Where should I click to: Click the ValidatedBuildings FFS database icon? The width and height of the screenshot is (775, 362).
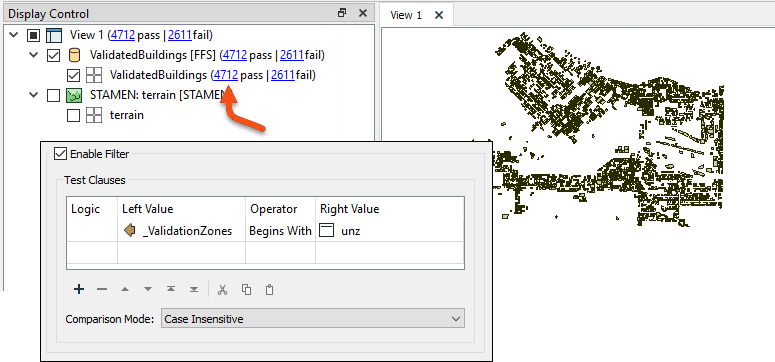[x=74, y=55]
